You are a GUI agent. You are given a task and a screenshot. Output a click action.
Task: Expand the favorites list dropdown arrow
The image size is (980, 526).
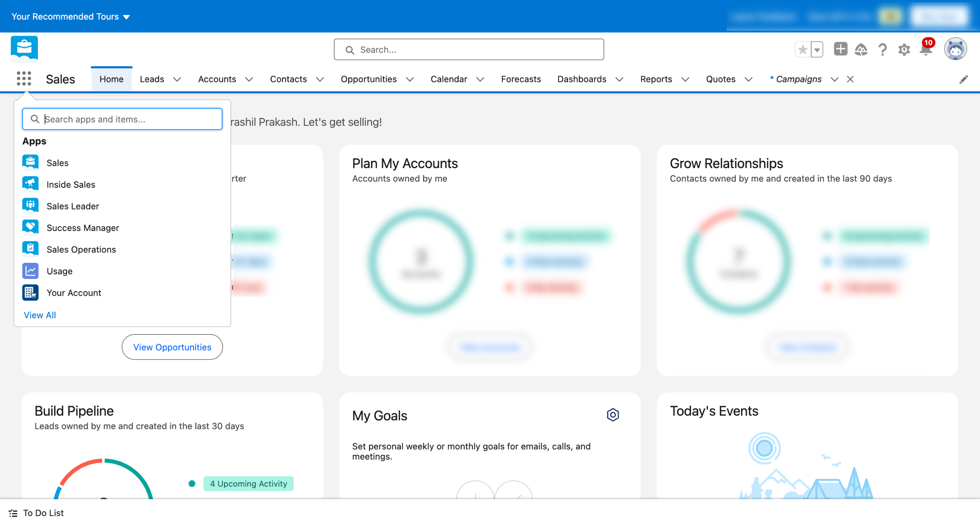(x=817, y=49)
